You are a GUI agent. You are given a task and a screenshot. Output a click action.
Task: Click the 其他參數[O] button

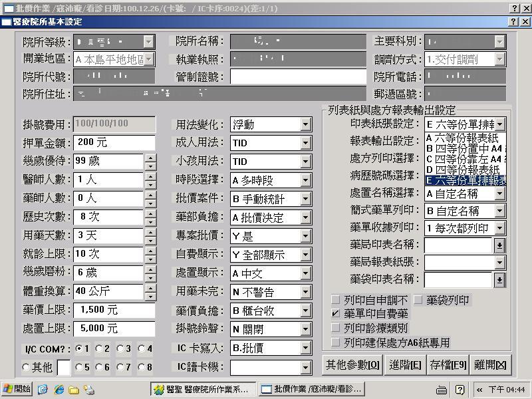click(352, 365)
